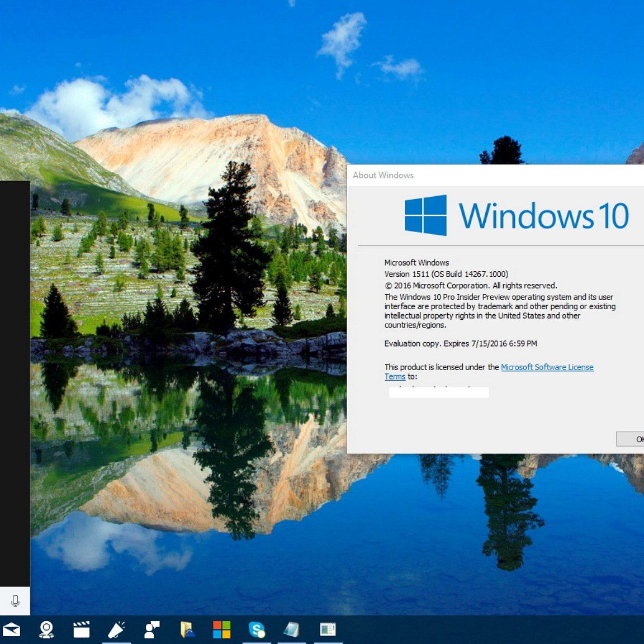Viewport: 644px width, 644px height.
Task: Open the Microsoft Software License link
Action: (547, 367)
